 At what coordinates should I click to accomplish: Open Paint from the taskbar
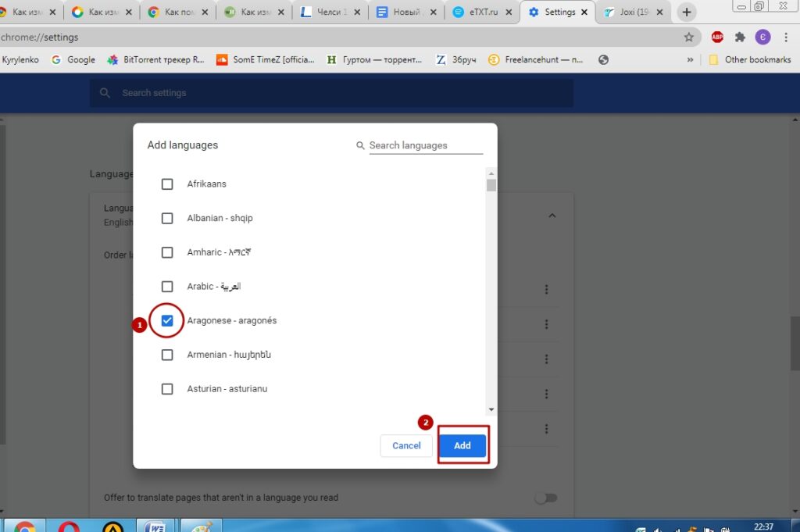201,526
